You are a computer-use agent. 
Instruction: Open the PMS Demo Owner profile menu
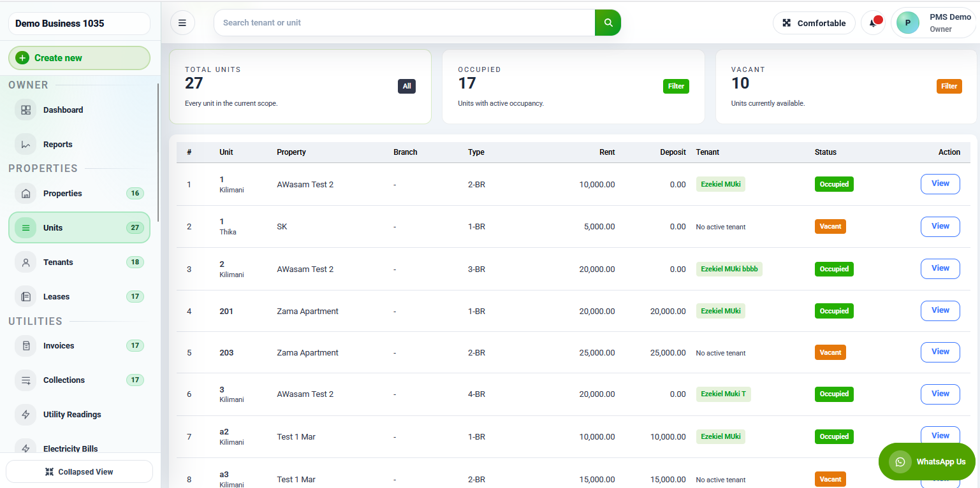pos(933,22)
